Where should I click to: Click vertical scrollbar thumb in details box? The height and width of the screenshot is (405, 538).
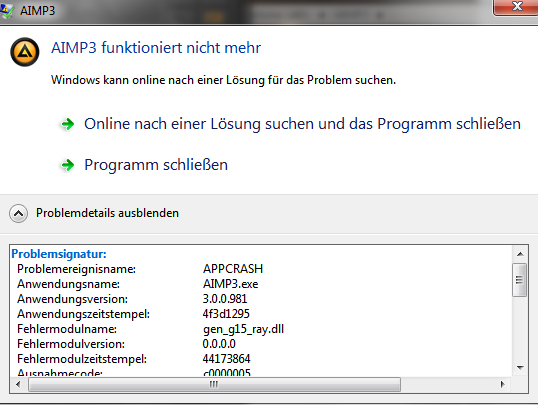click(x=519, y=280)
